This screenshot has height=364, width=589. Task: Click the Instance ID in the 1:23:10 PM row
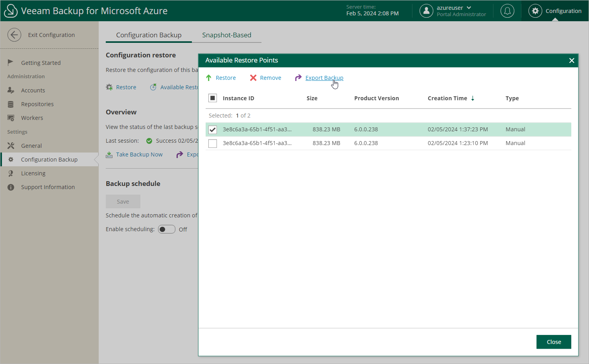257,143
